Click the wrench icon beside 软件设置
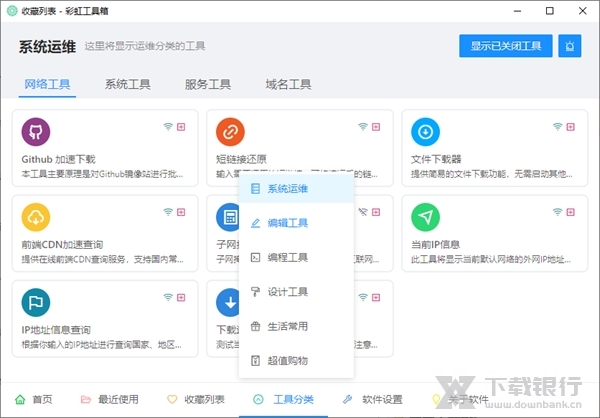Image resolution: width=600 pixels, height=418 pixels. tap(347, 400)
